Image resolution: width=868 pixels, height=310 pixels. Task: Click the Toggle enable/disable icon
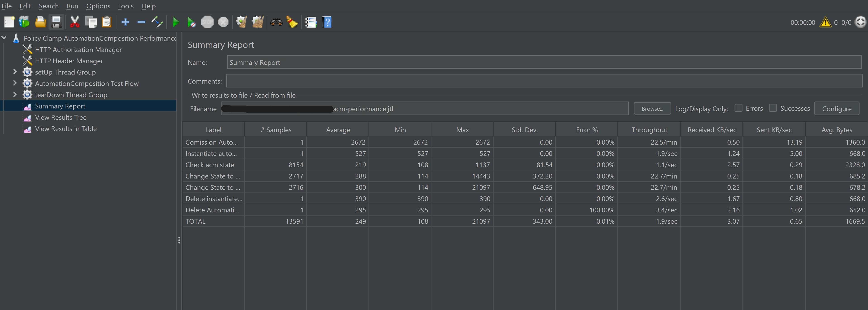[x=157, y=22]
